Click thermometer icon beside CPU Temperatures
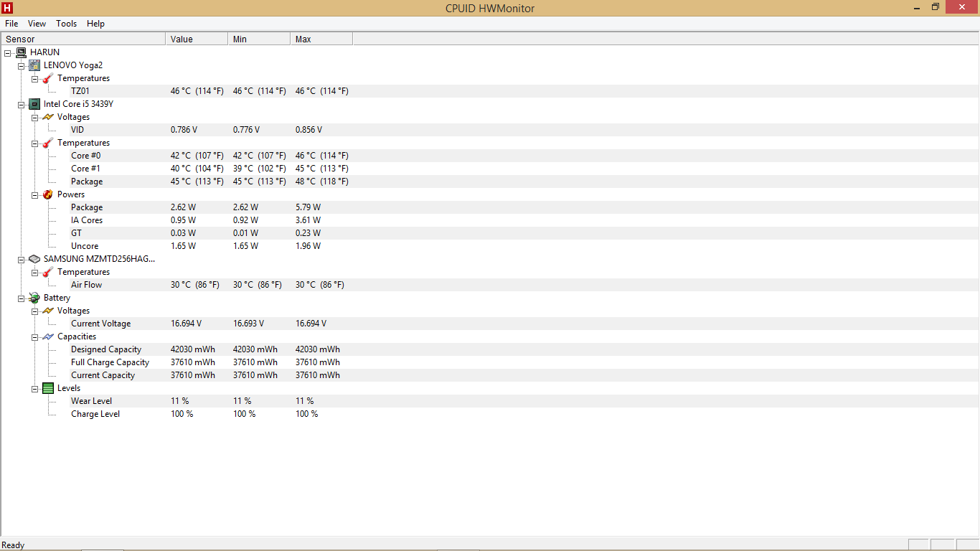 (48, 143)
